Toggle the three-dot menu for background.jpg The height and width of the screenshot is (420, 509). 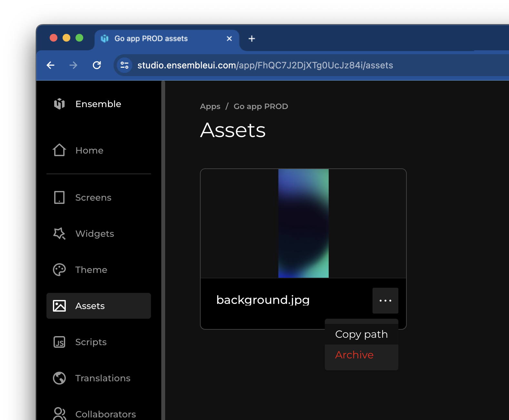[385, 301]
